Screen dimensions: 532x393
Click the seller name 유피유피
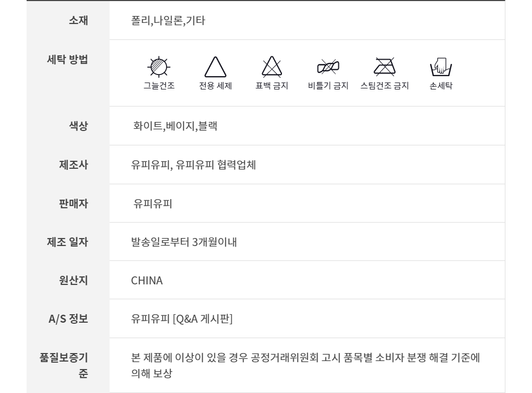click(152, 203)
